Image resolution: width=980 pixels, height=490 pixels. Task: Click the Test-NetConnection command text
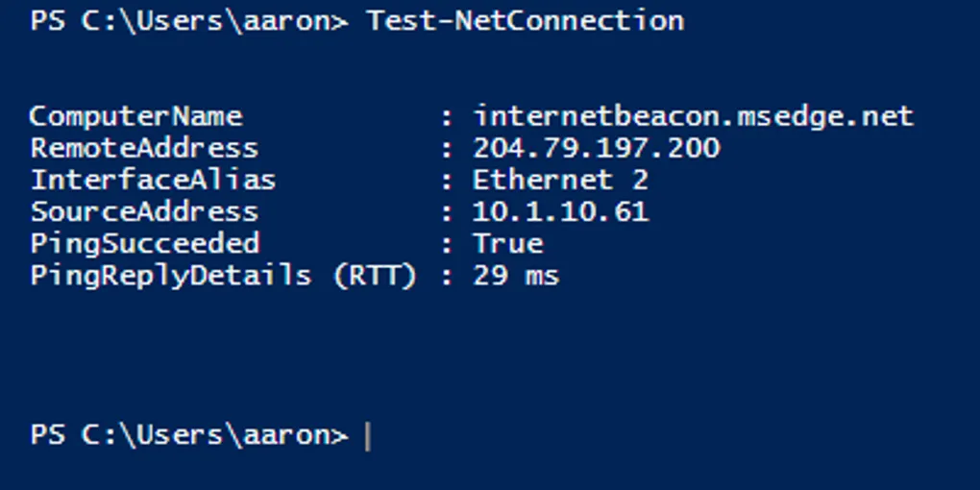pyautogui.click(x=525, y=21)
